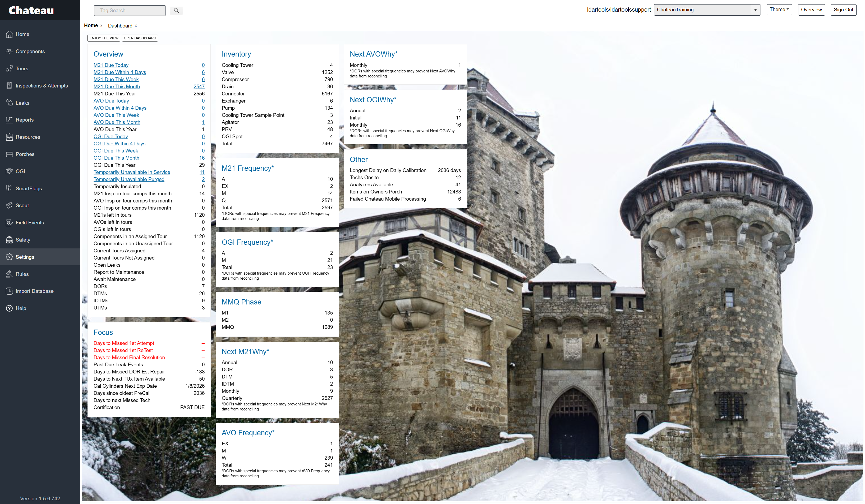Switch to the Dashboard tab
The height and width of the screenshot is (504, 865).
[x=120, y=26]
